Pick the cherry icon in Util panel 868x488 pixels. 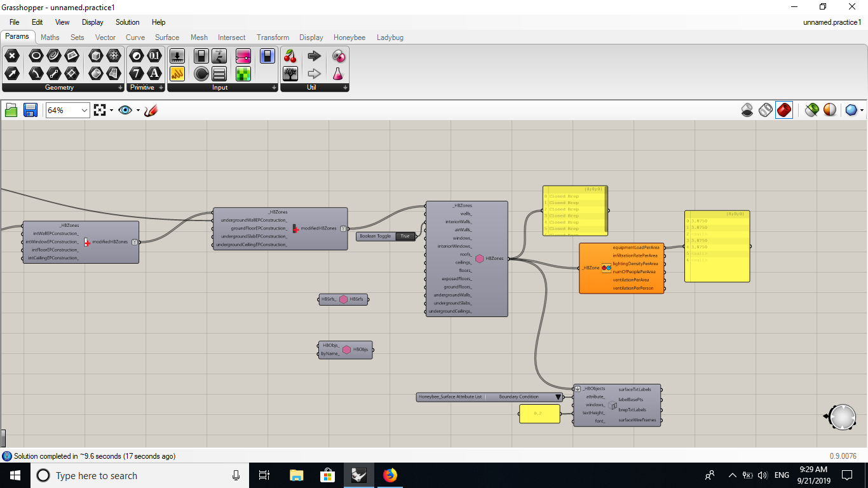pyautogui.click(x=290, y=56)
